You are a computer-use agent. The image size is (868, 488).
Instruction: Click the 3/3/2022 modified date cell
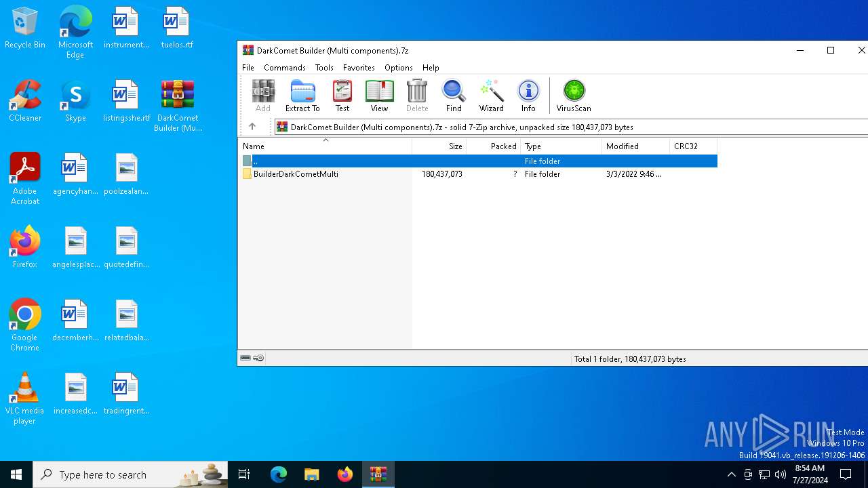[x=634, y=174]
